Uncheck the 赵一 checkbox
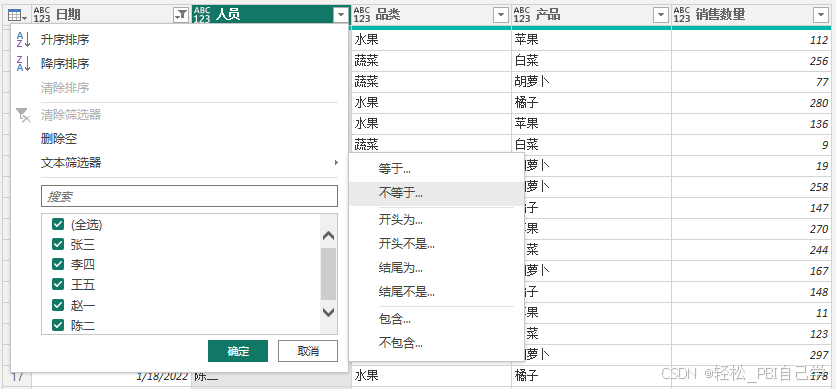Image resolution: width=836 pixels, height=389 pixels. pos(58,305)
